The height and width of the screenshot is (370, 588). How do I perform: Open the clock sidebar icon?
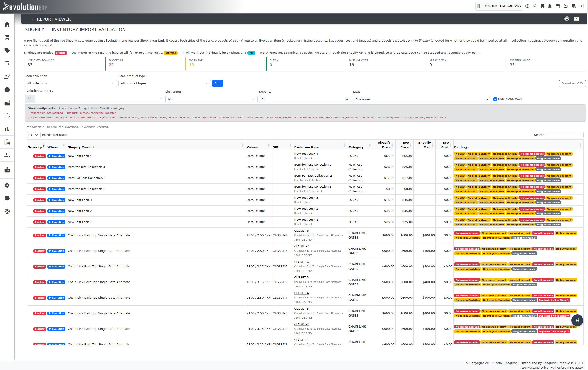point(7,90)
